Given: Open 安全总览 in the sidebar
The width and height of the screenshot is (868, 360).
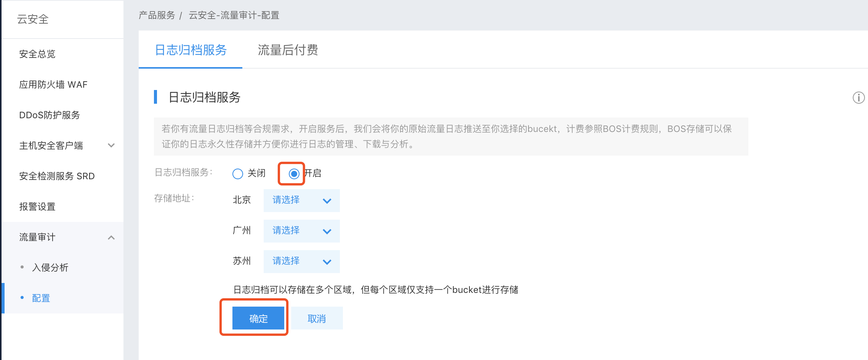Looking at the screenshot, I should (37, 54).
